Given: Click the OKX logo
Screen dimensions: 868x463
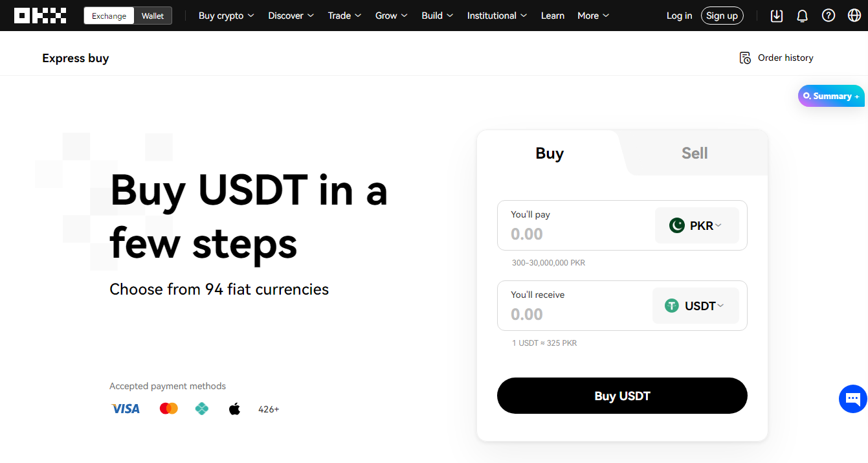Looking at the screenshot, I should tap(40, 16).
